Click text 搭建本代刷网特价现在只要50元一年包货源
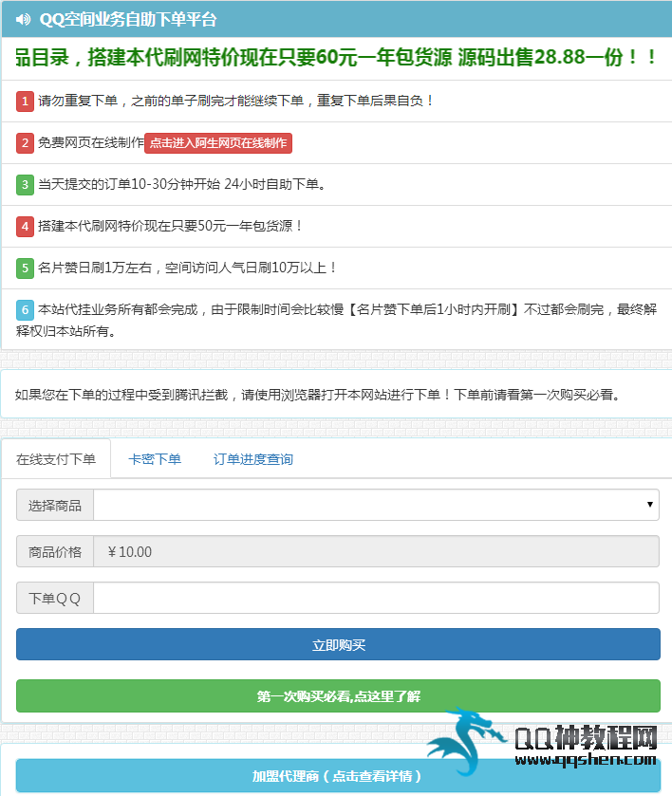Viewport: 672px width, 796px height. click(165, 226)
